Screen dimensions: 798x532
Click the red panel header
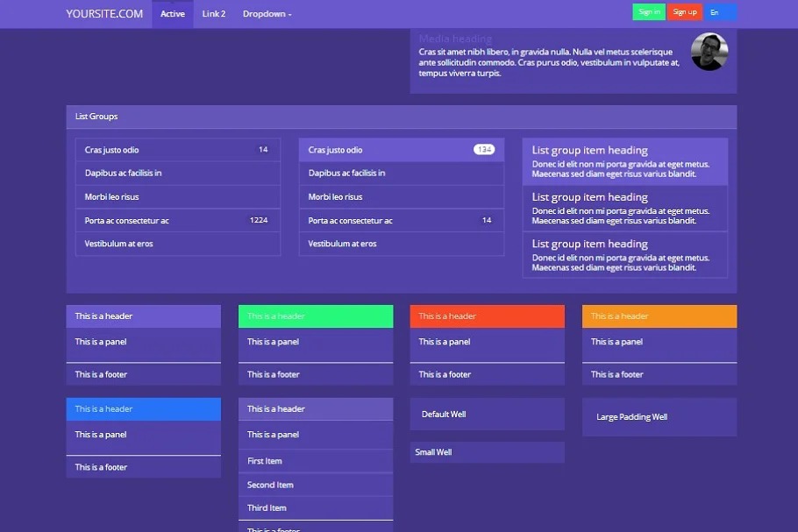click(x=487, y=316)
